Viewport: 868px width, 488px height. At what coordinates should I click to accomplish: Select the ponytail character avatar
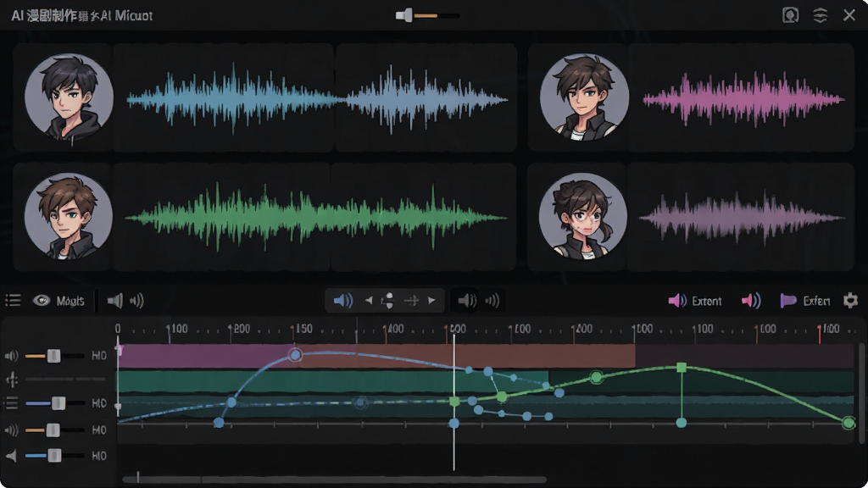(x=583, y=216)
